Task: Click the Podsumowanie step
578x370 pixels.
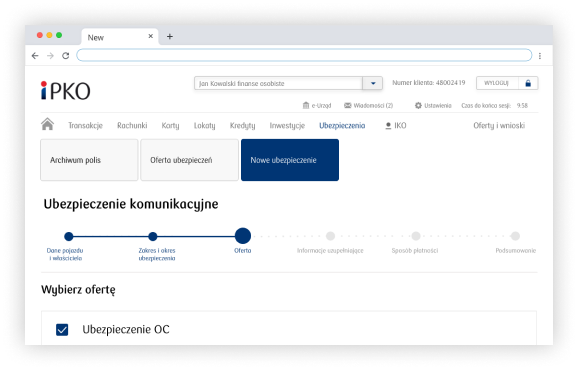Action: tap(515, 251)
